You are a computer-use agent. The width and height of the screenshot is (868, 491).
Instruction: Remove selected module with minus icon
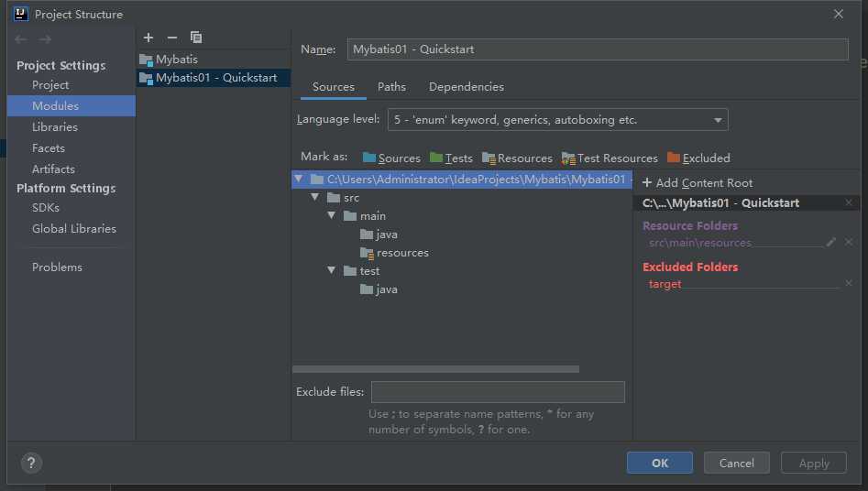pos(172,38)
